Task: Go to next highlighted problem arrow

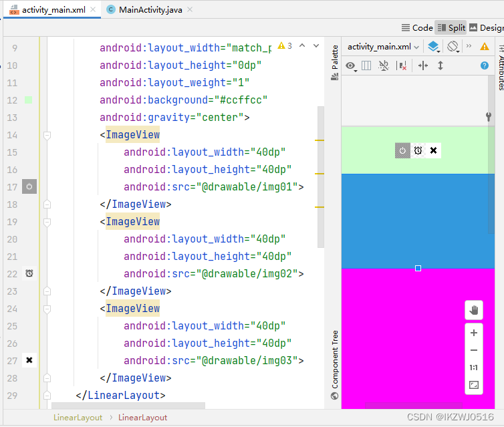Action: [x=316, y=46]
